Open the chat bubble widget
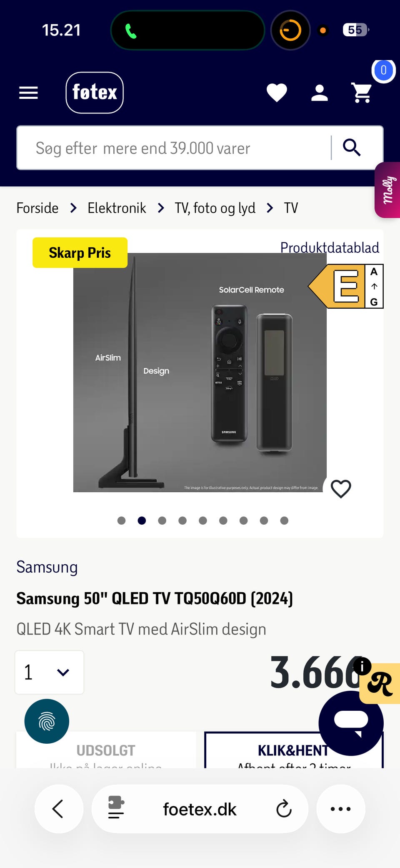This screenshot has width=400, height=868. click(351, 723)
